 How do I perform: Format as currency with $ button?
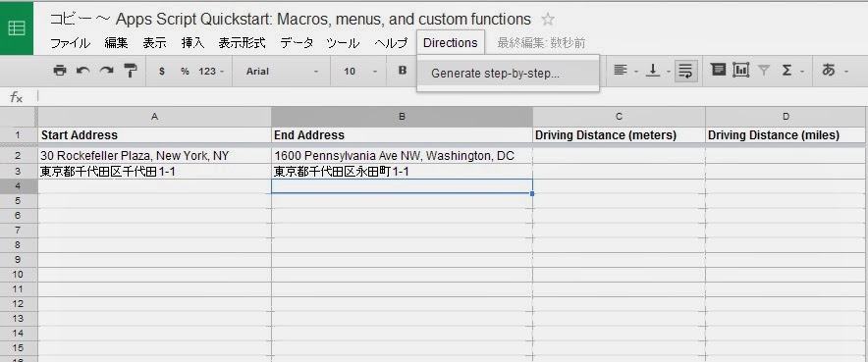pyautogui.click(x=162, y=72)
